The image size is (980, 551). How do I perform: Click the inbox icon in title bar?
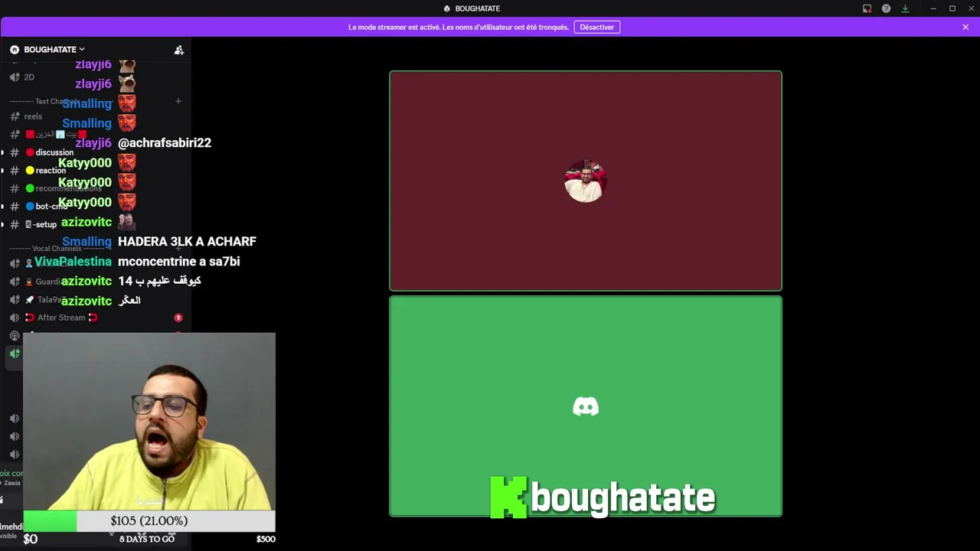(867, 8)
